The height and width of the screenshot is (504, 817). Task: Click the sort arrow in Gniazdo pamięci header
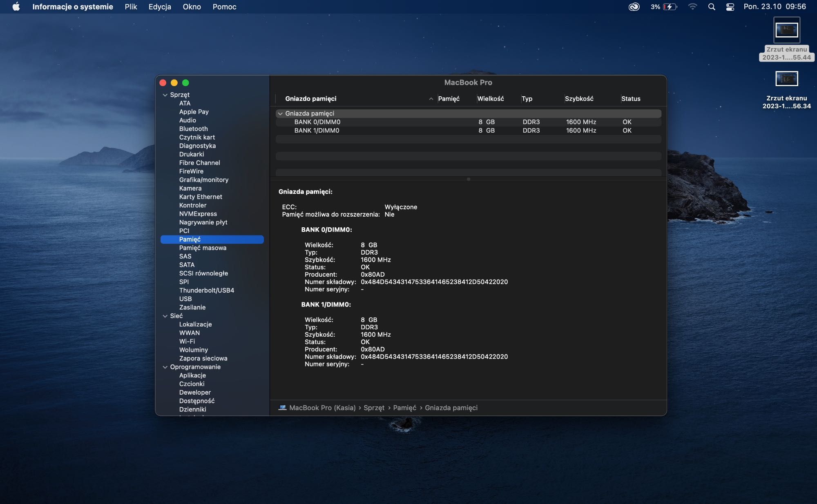431,99
